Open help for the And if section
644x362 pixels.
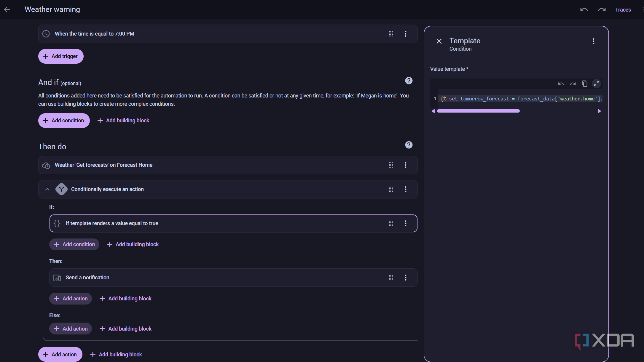coord(409,81)
